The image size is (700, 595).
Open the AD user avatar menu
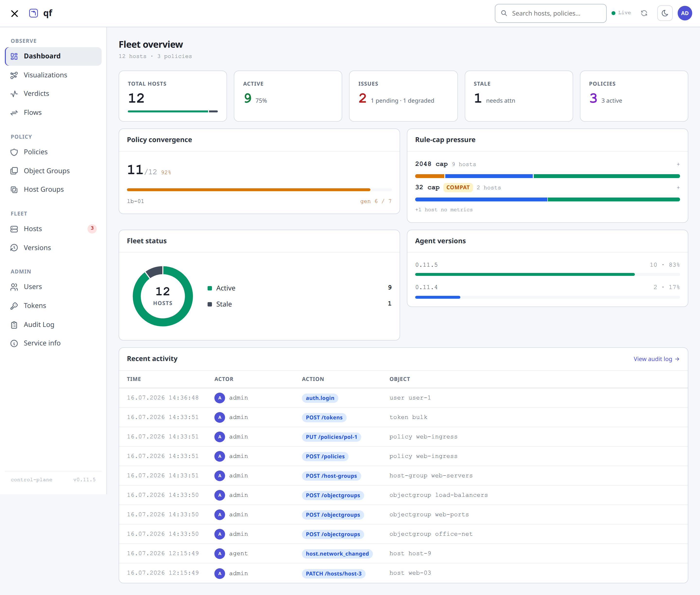(684, 13)
